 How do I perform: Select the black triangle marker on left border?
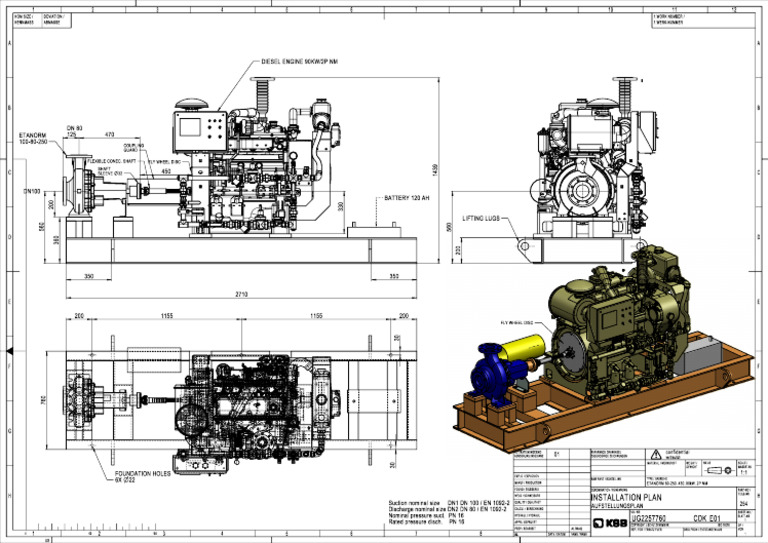(x=9, y=351)
